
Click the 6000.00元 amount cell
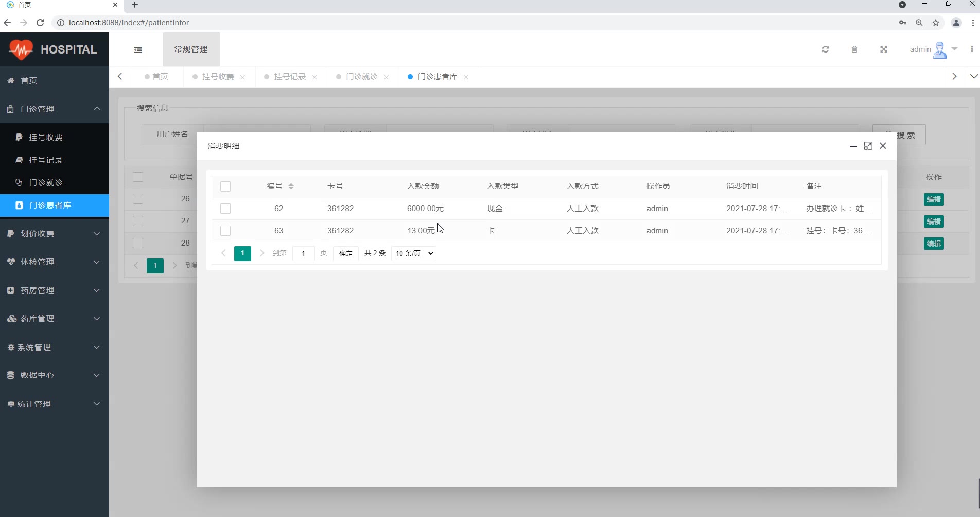pos(425,209)
